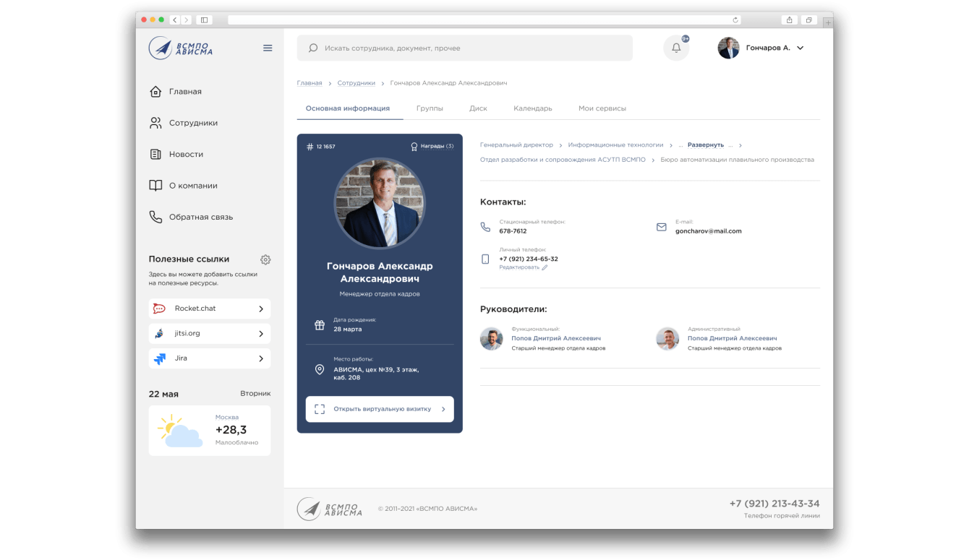
Task: Switch to the Группы tab
Action: [x=430, y=108]
